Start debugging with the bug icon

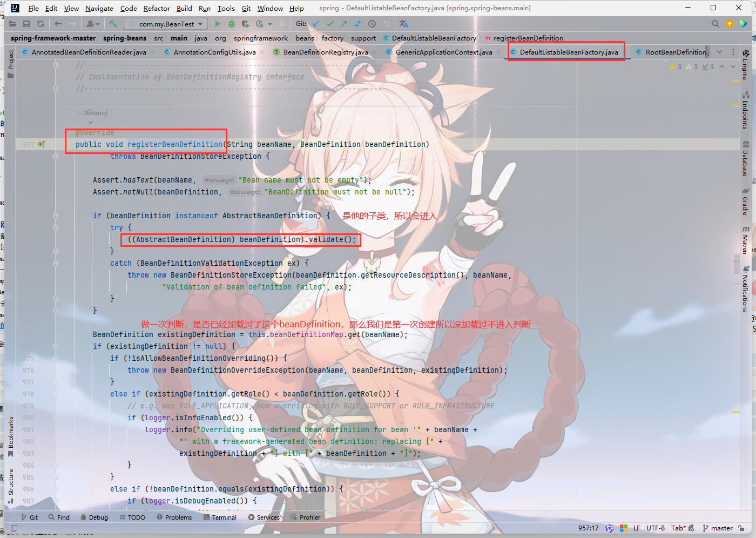(x=232, y=24)
